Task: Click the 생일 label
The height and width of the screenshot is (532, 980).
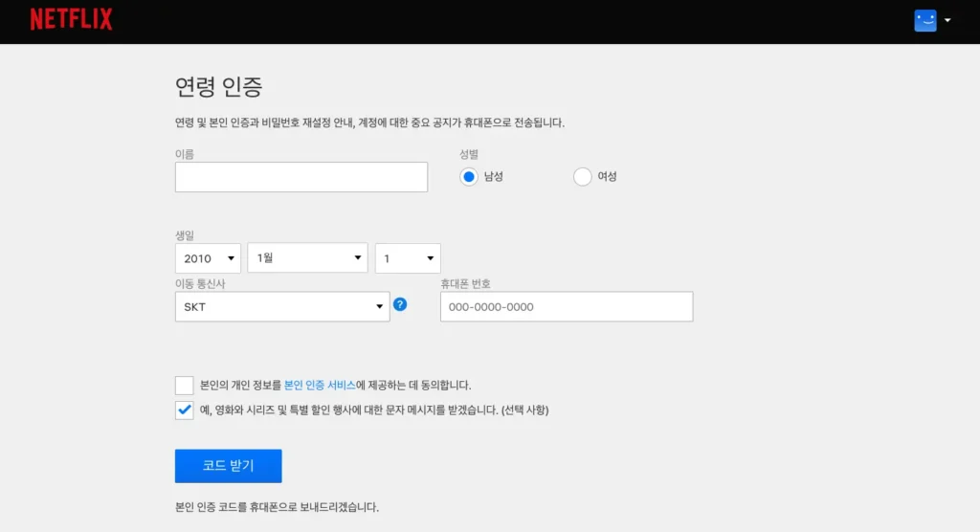Action: pos(185,235)
